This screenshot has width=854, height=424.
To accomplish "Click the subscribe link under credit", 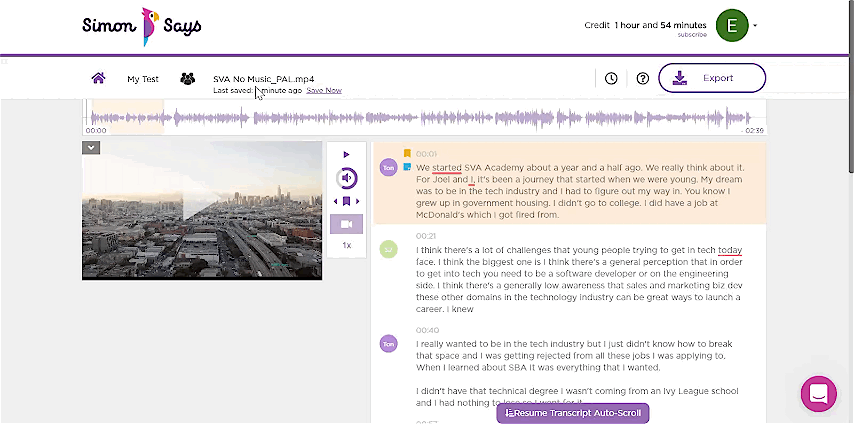I will click(692, 35).
